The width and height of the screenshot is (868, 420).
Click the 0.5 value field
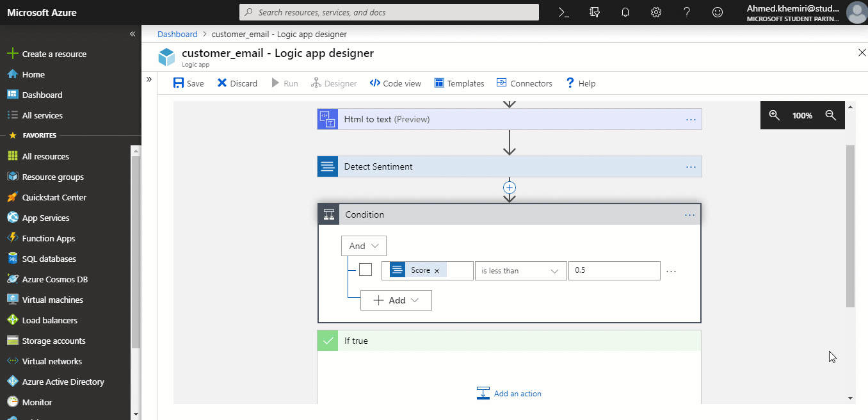point(614,271)
